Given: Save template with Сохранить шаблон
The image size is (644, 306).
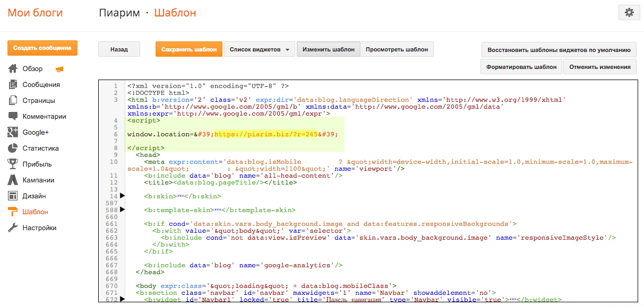Looking at the screenshot, I should (189, 49).
